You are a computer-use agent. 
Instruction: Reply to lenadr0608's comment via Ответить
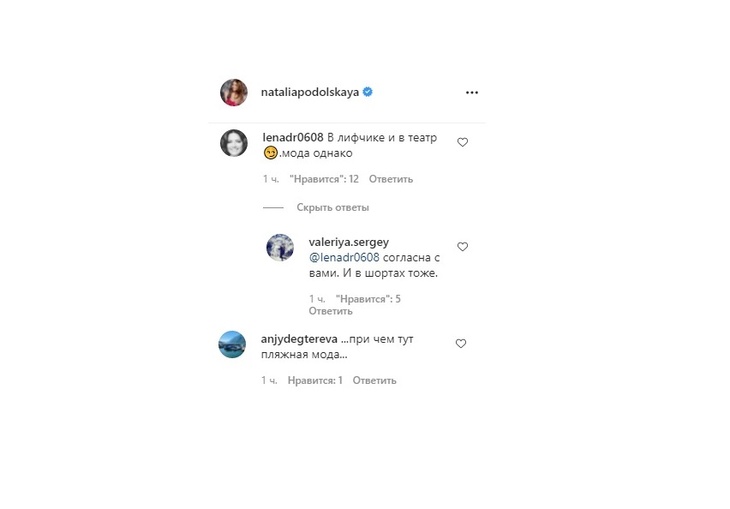click(391, 179)
